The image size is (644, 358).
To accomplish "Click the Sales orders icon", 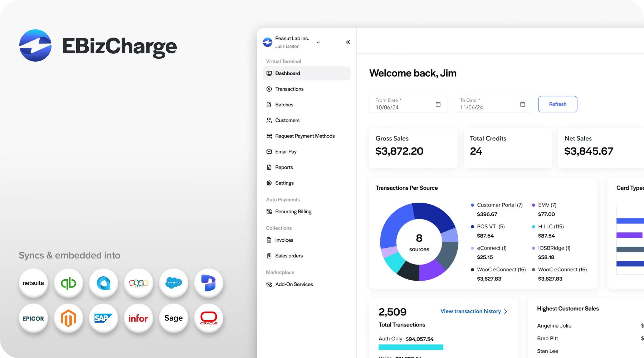I will point(269,256).
